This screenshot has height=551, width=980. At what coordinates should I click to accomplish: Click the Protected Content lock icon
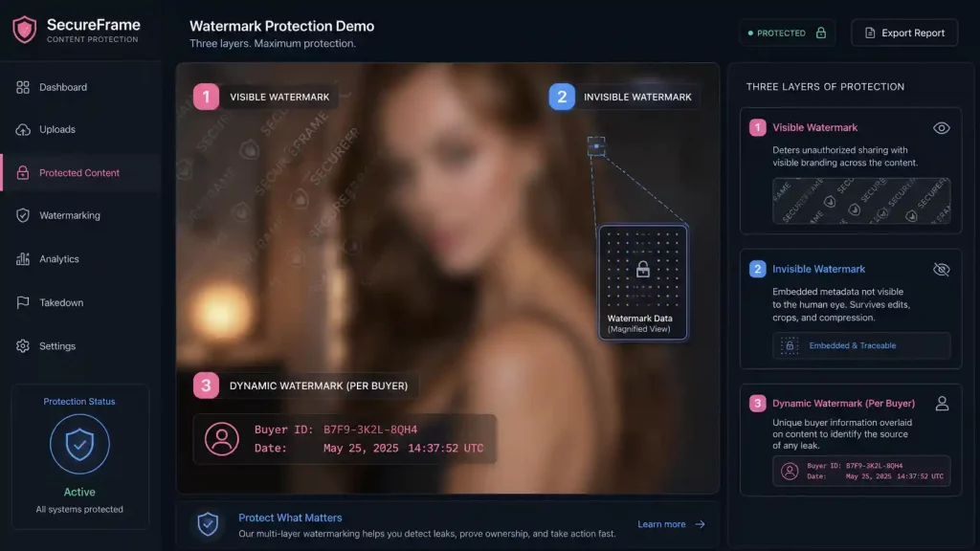23,173
